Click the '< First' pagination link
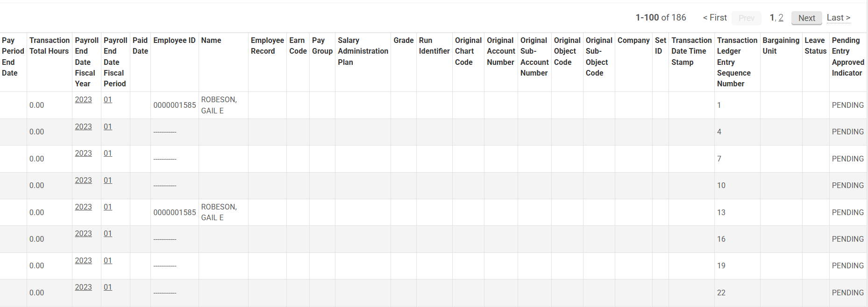 715,18
